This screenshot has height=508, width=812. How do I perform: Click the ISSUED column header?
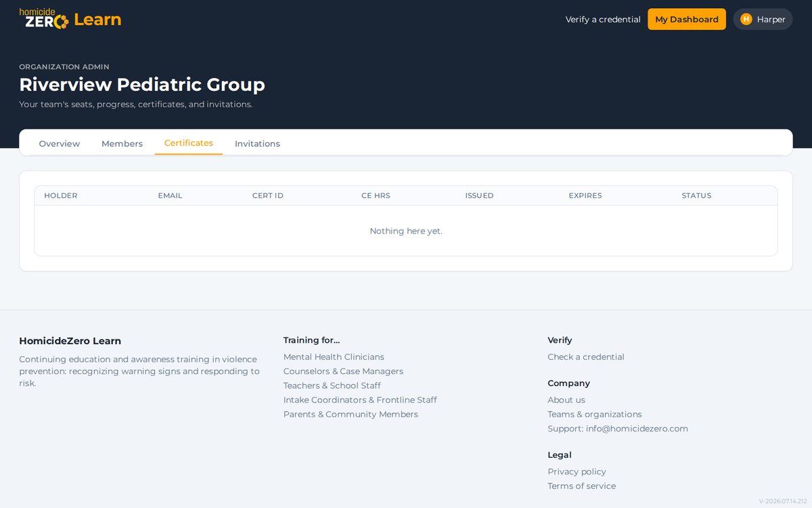(x=479, y=196)
